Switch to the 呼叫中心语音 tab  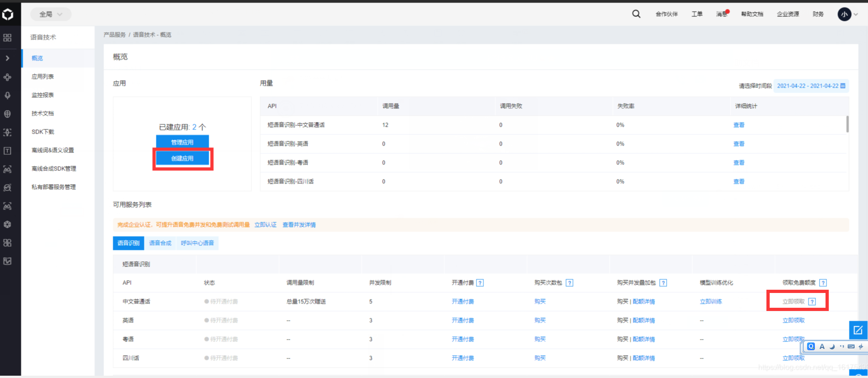(198, 243)
